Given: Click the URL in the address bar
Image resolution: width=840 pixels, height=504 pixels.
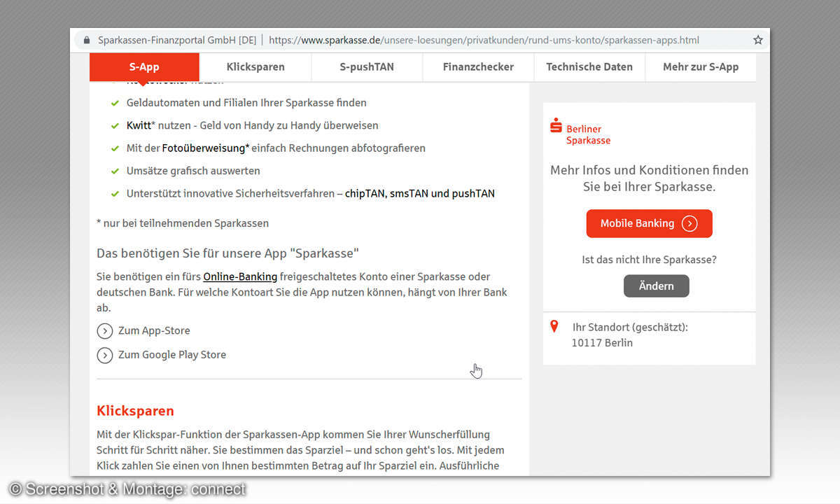Looking at the screenshot, I should 484,40.
